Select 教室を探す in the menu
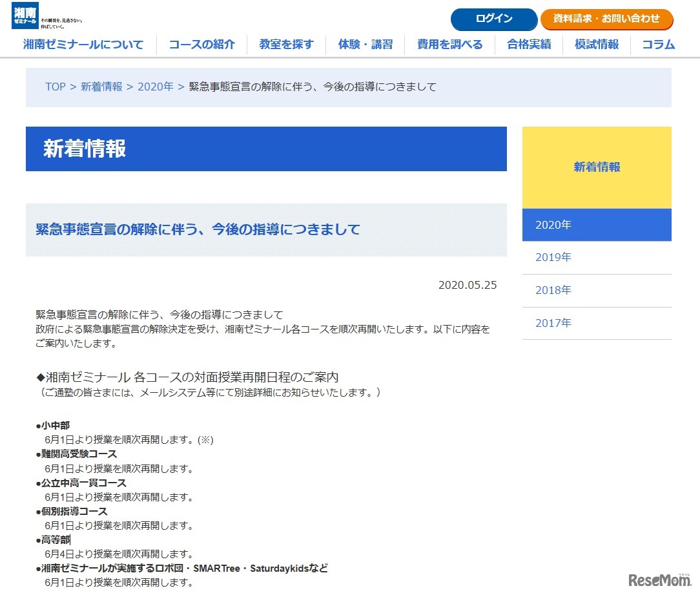The height and width of the screenshot is (595, 700). point(286,45)
